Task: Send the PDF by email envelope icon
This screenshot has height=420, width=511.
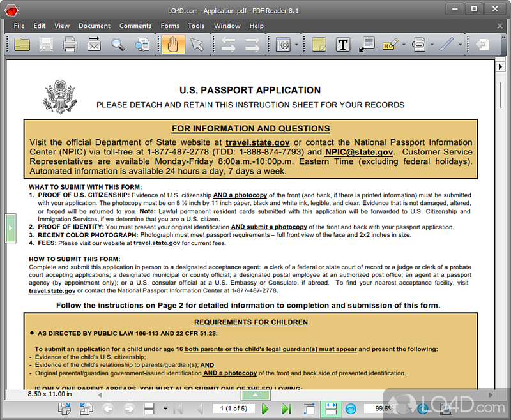Action: 94,44
